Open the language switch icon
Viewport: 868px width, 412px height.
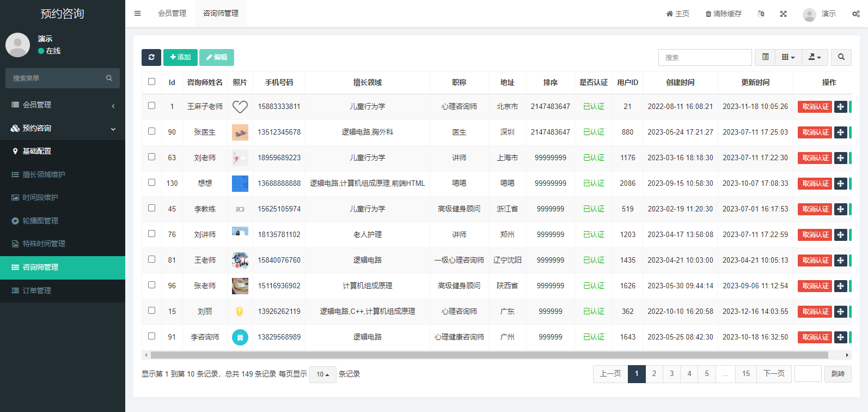[x=761, y=14]
